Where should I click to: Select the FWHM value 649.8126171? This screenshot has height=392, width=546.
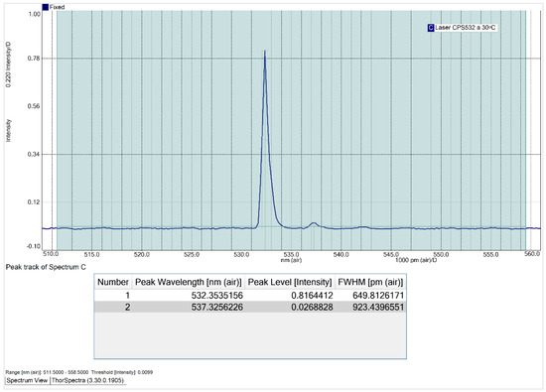click(378, 296)
